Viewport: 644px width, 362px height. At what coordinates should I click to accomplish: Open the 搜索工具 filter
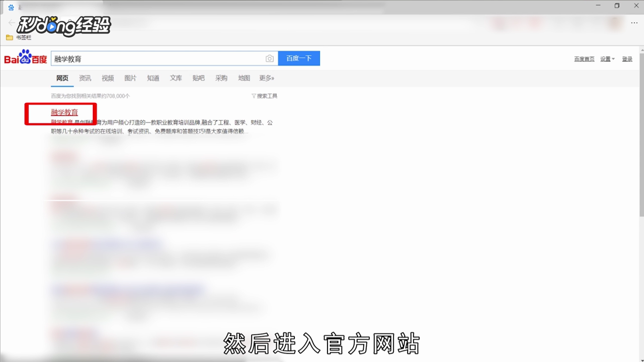coord(264,96)
